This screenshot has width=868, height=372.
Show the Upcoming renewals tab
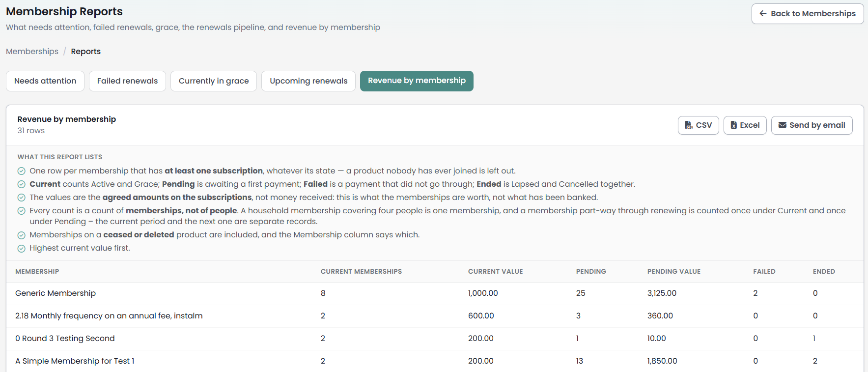click(308, 81)
